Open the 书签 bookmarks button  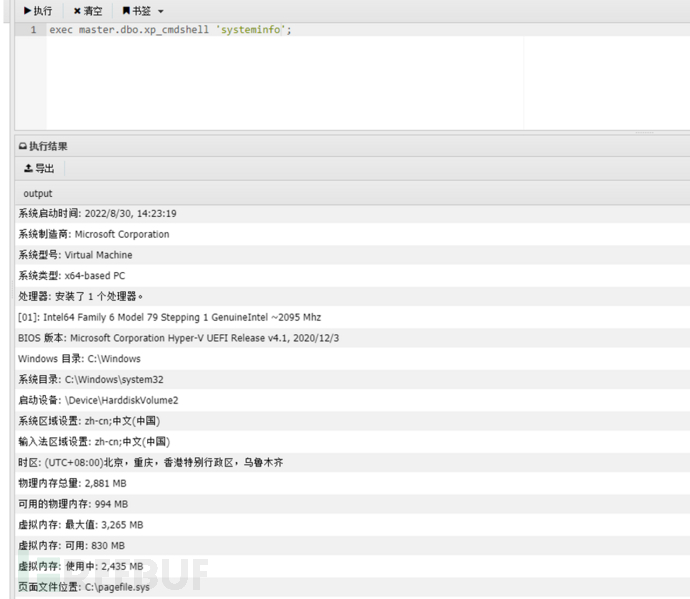click(x=136, y=11)
